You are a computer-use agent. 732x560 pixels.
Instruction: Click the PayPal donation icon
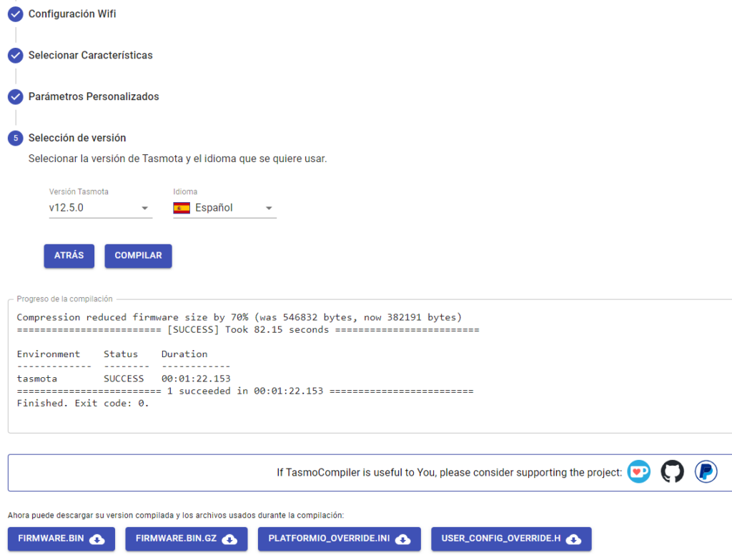point(706,471)
